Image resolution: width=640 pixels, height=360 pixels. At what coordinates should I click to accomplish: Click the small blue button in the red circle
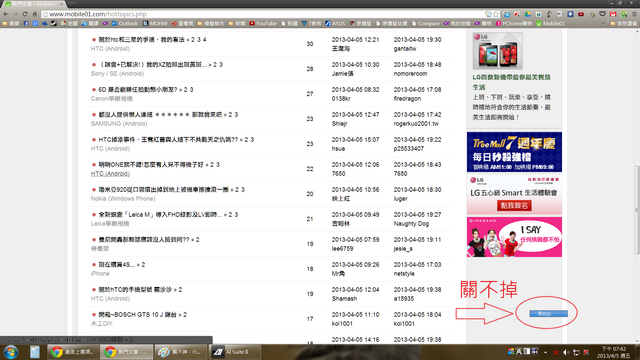point(548,313)
